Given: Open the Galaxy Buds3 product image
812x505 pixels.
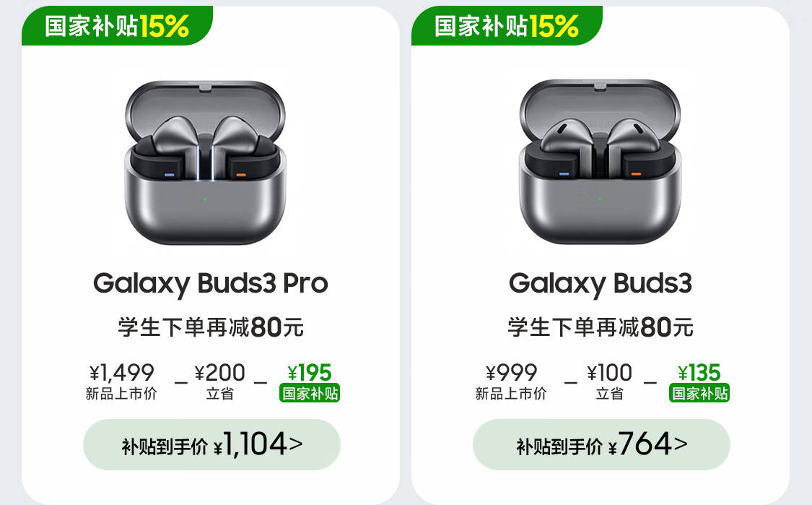Looking at the screenshot, I should [600, 162].
